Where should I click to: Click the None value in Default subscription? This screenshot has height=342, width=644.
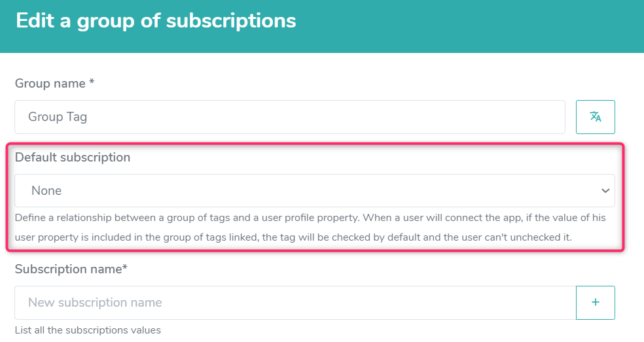point(46,190)
